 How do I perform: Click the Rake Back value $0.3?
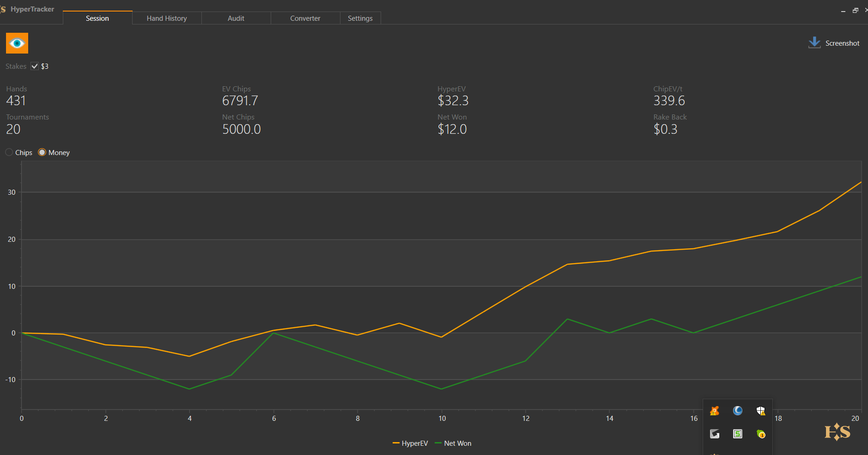(x=666, y=129)
